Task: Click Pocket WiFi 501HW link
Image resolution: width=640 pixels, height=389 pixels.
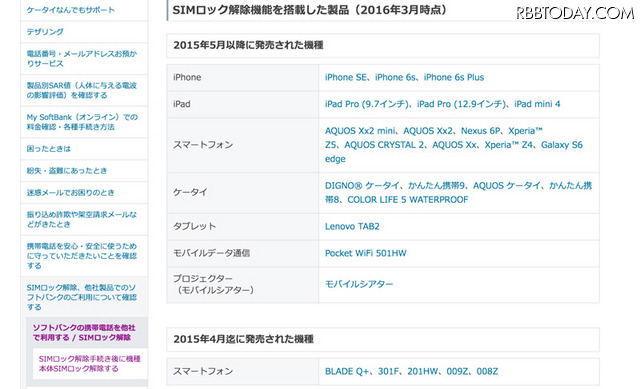Action: (366, 253)
